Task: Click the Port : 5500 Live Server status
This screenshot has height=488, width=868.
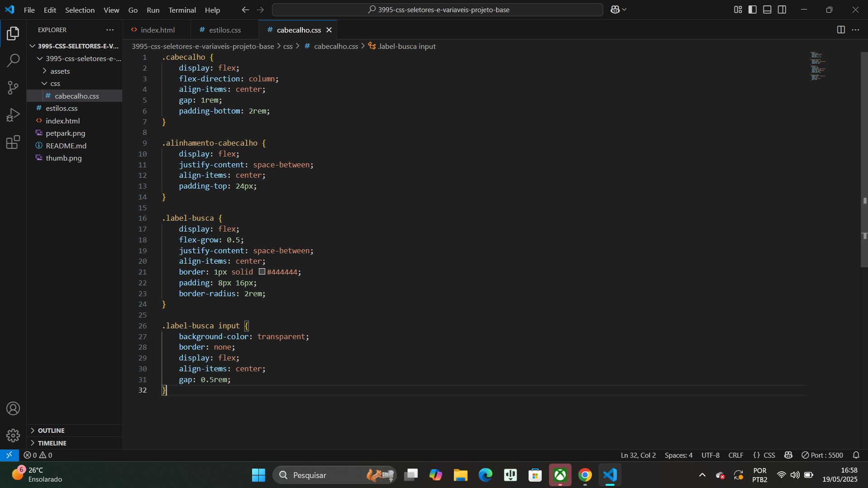Action: pos(822,455)
